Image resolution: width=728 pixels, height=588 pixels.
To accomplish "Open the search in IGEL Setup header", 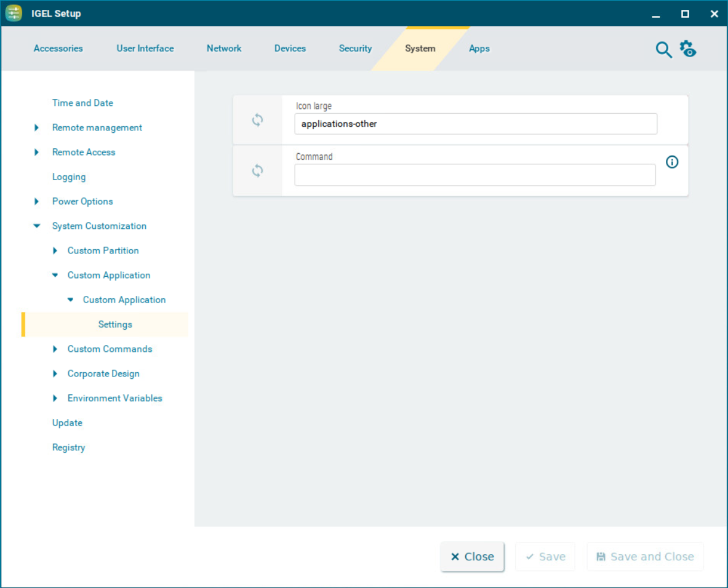I will [x=664, y=50].
